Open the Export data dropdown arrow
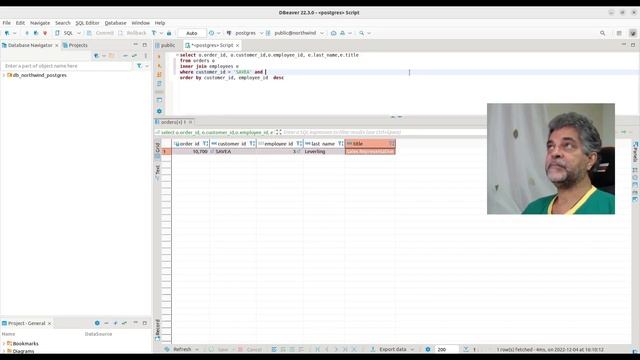Viewport: 640px width, 360px height. [x=412, y=349]
